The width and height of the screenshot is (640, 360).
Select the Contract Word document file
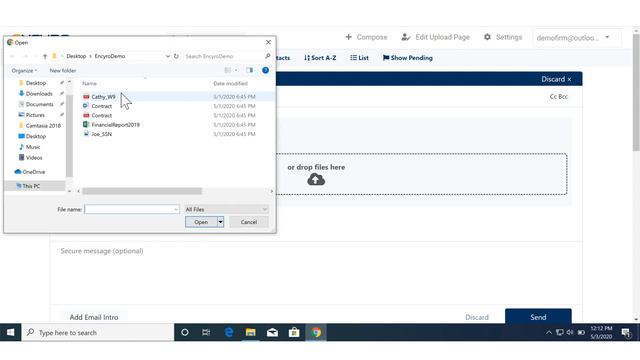tap(101, 106)
